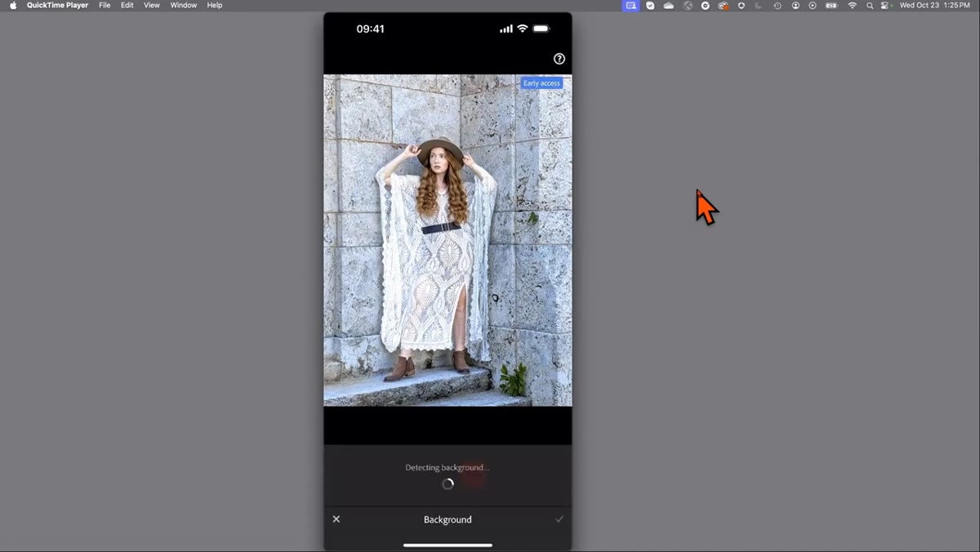Open the Window menu

(x=184, y=6)
